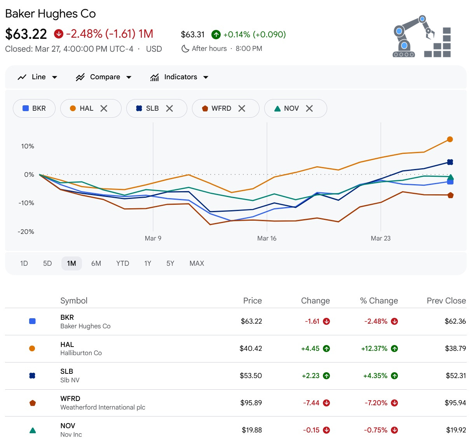Click the green NOV endpoint triangle on chart

click(450, 177)
